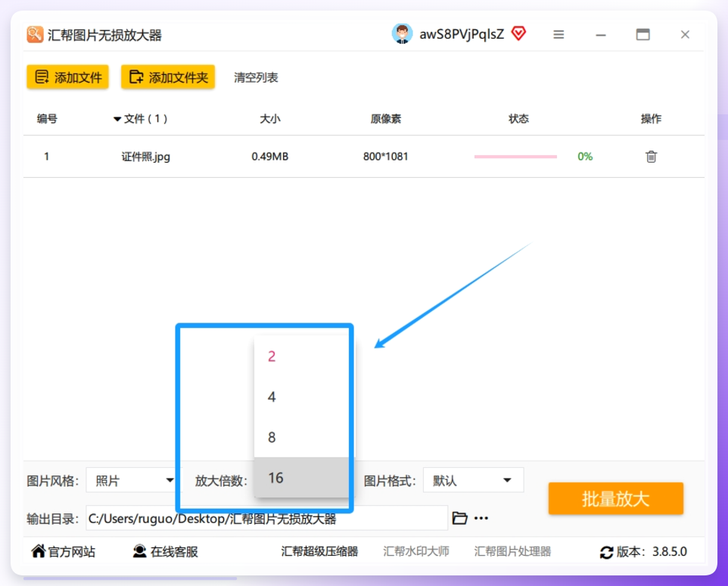Edit the 输出目录 path field

point(266,518)
